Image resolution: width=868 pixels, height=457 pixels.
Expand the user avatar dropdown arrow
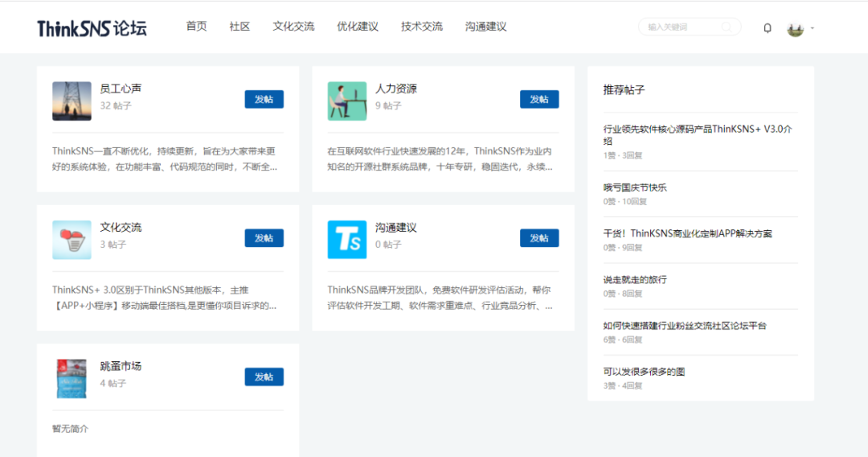pyautogui.click(x=812, y=27)
